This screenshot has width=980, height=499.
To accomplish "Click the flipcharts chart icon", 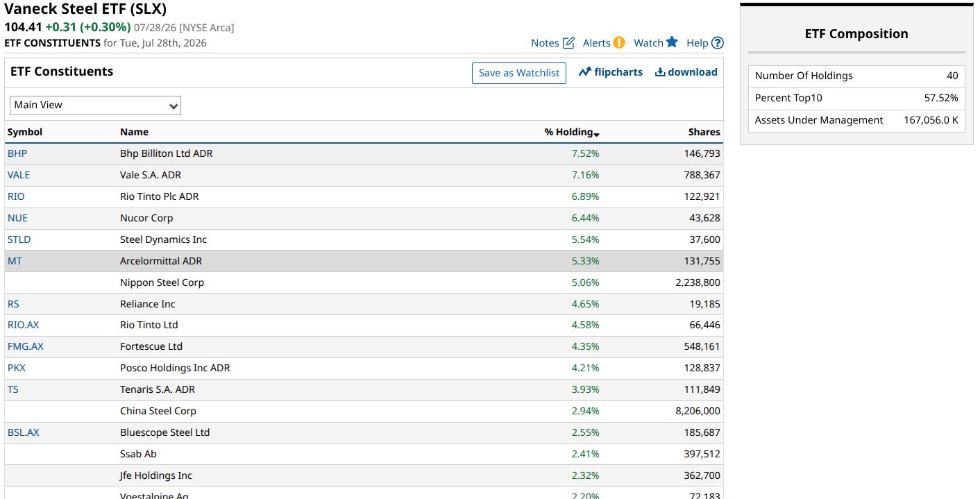I will [x=584, y=72].
